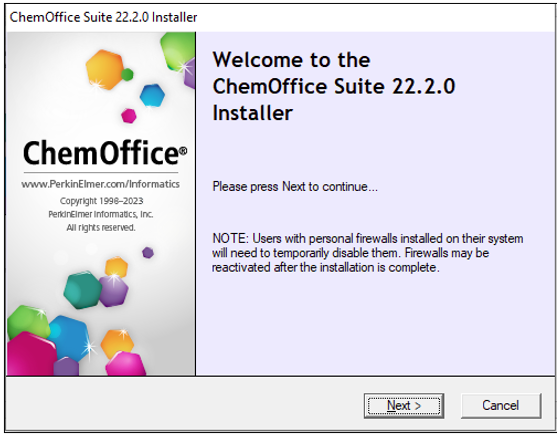Click the small magenta hexagon above the logo

[x=129, y=116]
